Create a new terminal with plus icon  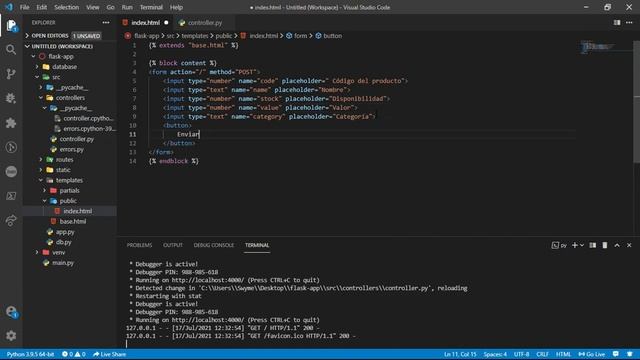pyautogui.click(x=575, y=245)
